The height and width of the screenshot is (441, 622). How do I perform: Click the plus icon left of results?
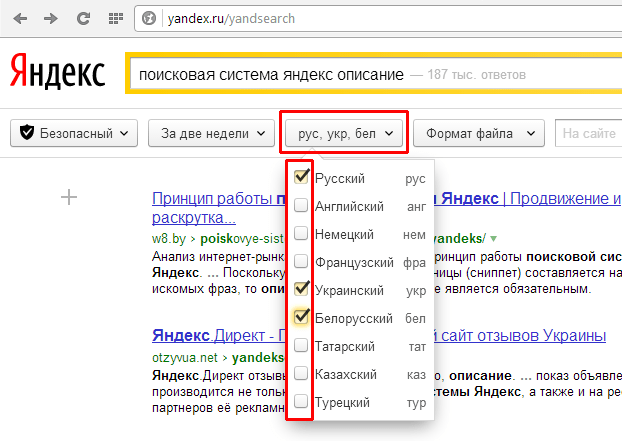coord(69,197)
